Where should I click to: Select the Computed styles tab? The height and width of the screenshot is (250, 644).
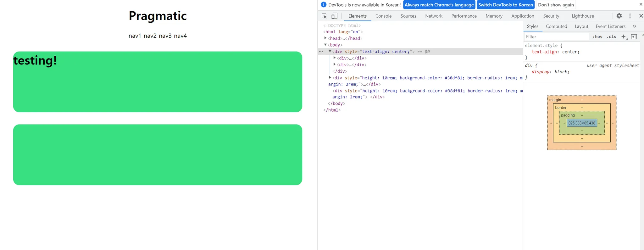(x=556, y=26)
